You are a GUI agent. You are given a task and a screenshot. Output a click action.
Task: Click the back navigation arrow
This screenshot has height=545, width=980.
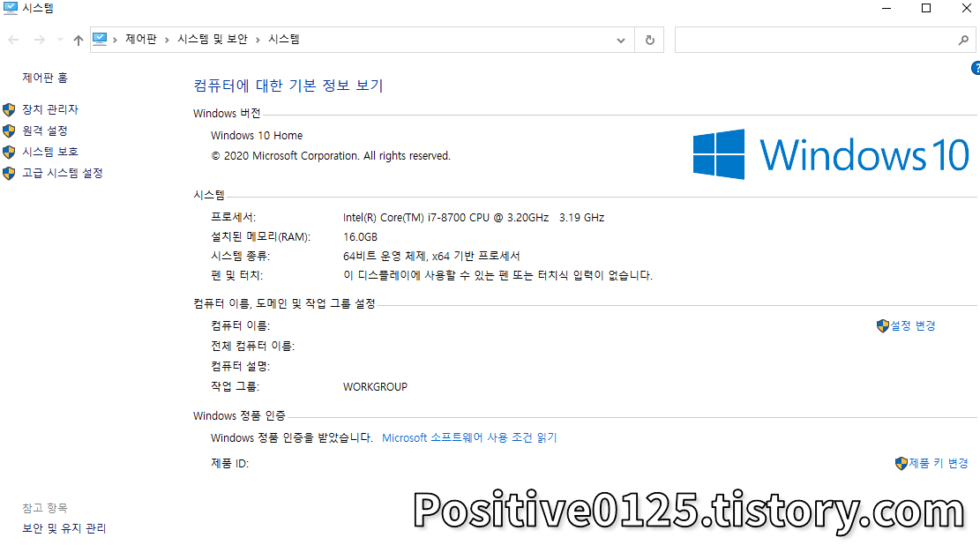click(13, 40)
